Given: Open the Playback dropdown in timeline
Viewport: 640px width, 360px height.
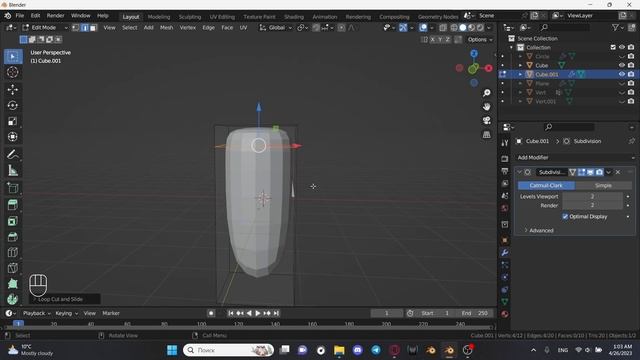Looking at the screenshot, I should [37, 313].
